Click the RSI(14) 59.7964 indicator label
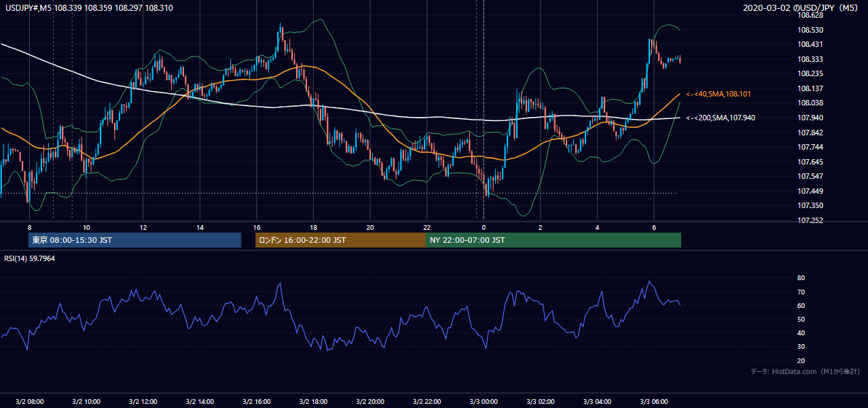This screenshot has width=868, height=408. click(30, 258)
